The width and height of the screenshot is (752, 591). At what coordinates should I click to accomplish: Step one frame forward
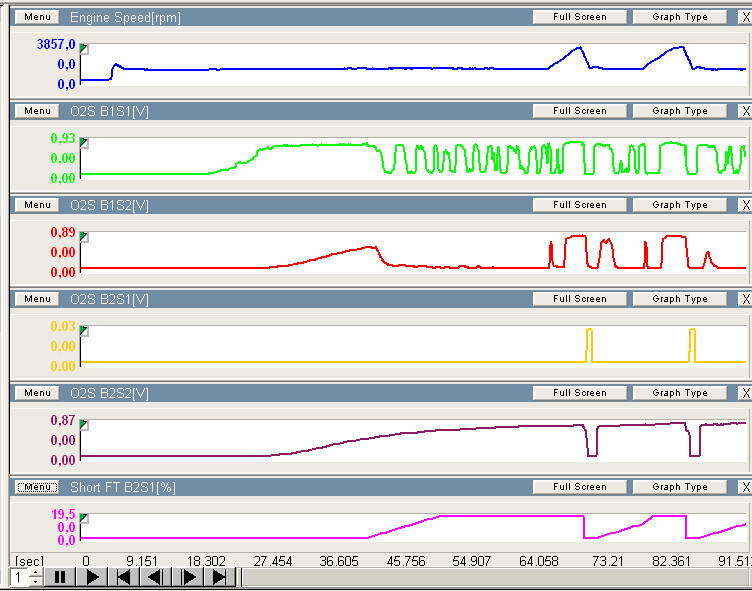coord(188,577)
